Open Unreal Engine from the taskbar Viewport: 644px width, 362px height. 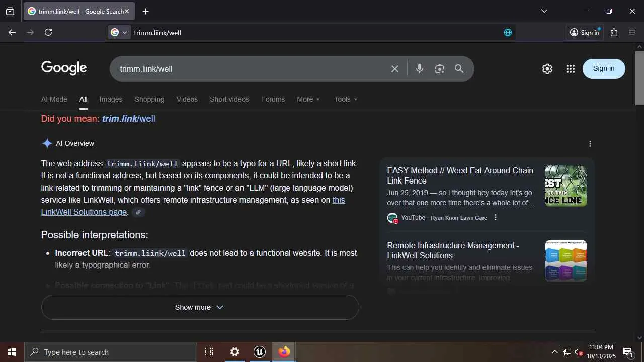(260, 352)
